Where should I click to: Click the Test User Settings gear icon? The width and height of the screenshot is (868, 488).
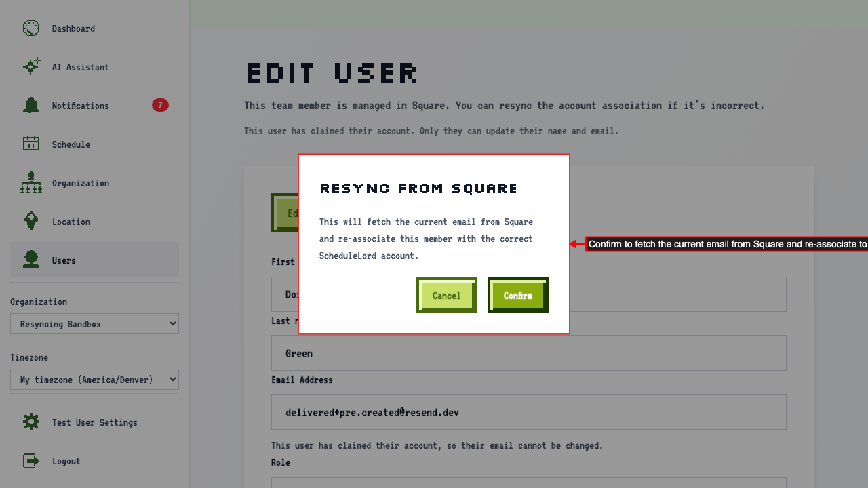(31, 422)
